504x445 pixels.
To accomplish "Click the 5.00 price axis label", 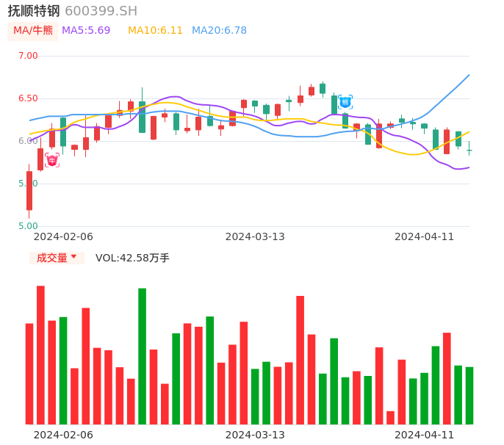I will pyautogui.click(x=28, y=226).
